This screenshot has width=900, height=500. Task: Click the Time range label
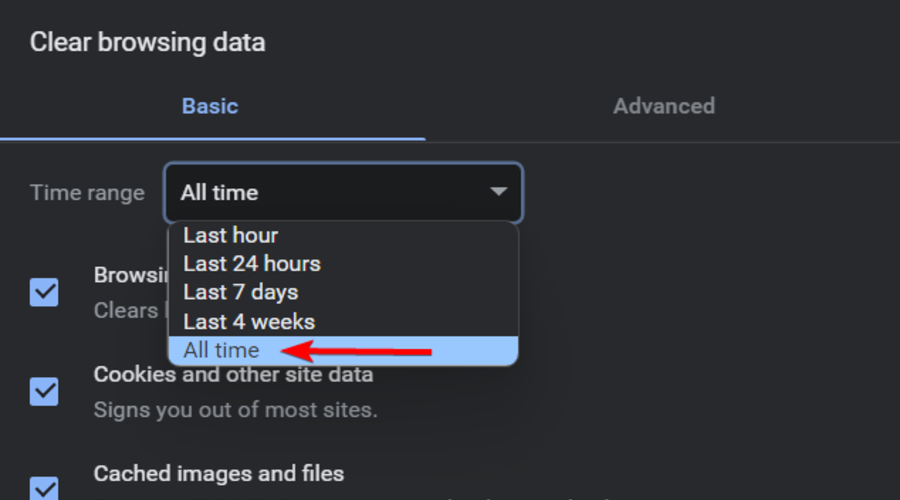point(87,193)
